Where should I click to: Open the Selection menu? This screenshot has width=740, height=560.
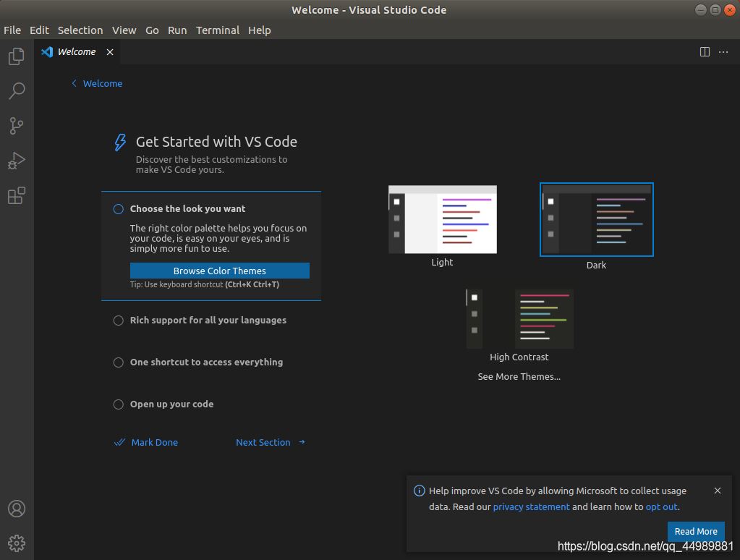80,30
